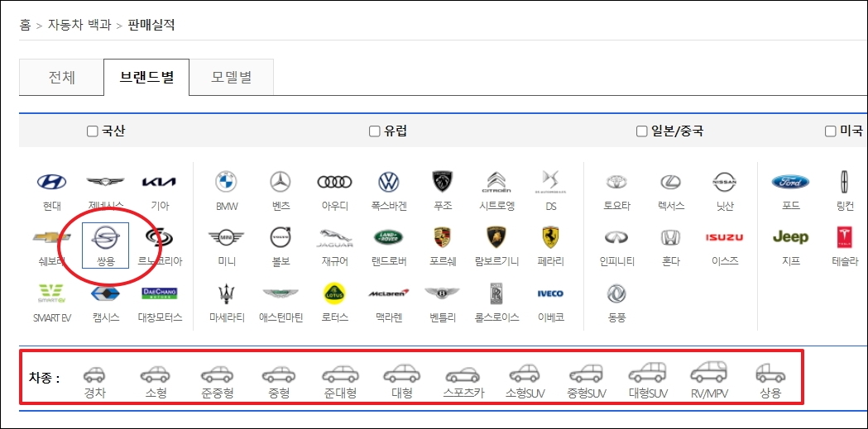Select the Bentley (벤틀리) logo
Viewport: 868px width, 429px height.
click(443, 293)
